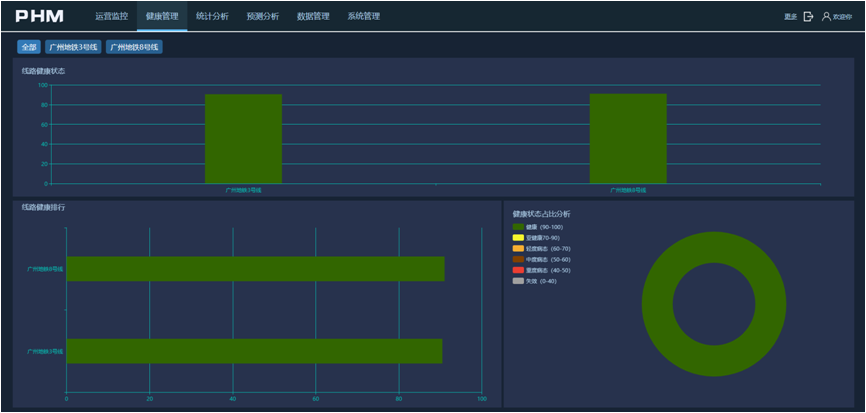866x413 pixels.
Task: Toggle the green 健康 (90-100) legend swatch
Action: 518,227
